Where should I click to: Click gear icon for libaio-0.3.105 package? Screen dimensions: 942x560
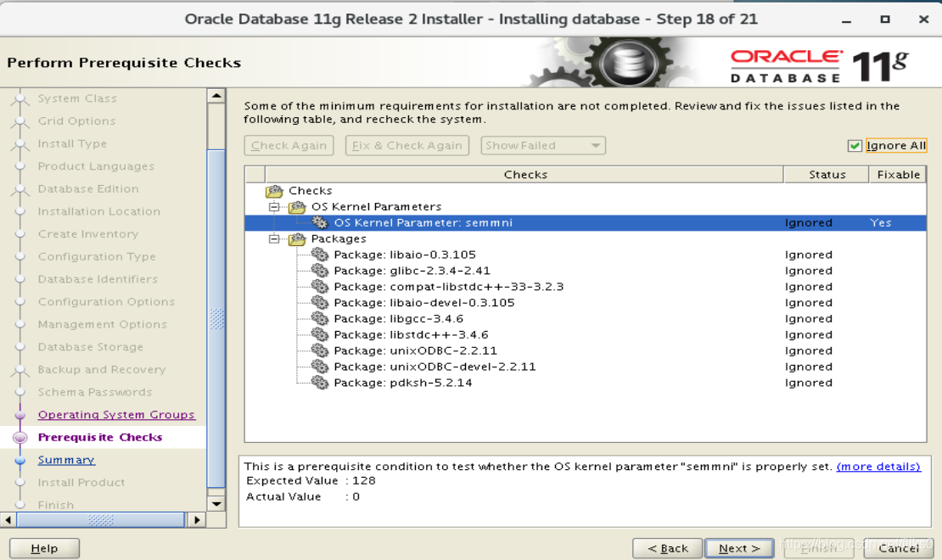click(x=320, y=255)
